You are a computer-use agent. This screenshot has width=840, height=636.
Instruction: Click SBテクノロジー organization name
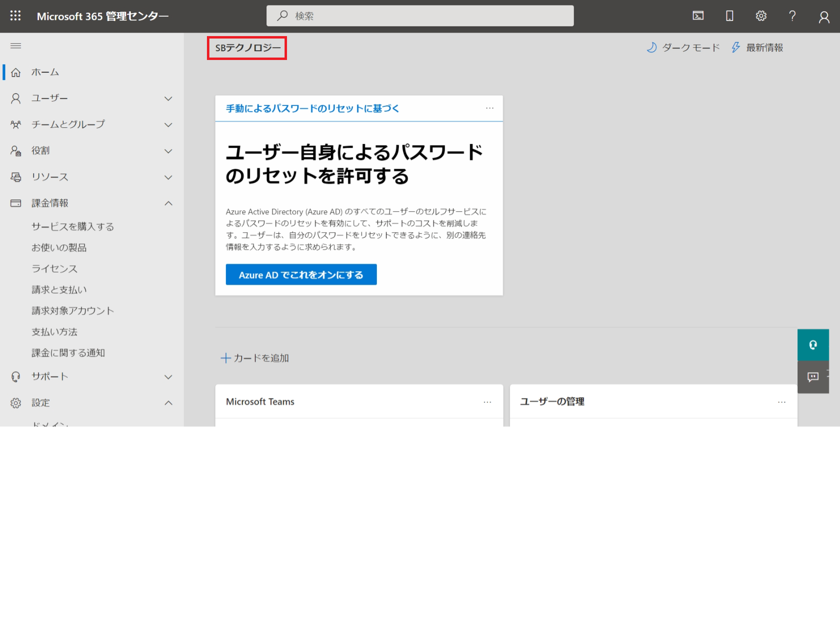[248, 48]
